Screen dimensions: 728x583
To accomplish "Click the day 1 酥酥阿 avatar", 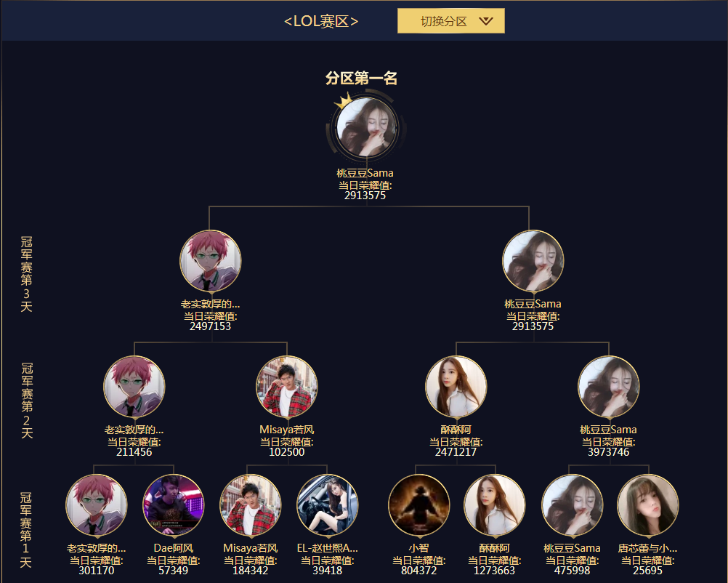I will 495,505.
